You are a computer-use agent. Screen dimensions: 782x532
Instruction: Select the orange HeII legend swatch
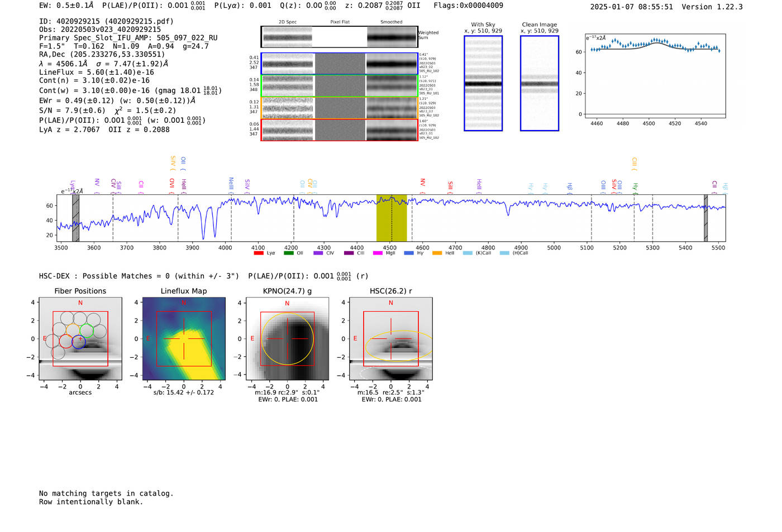[x=437, y=253]
